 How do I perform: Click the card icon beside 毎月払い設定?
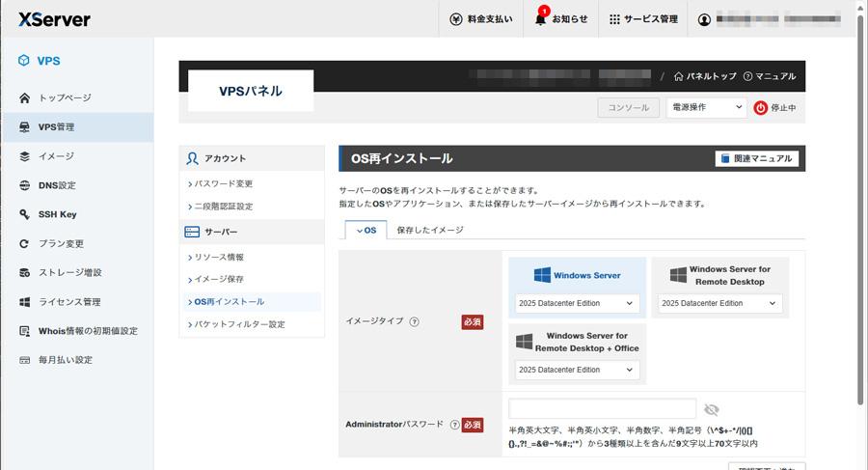[24, 360]
